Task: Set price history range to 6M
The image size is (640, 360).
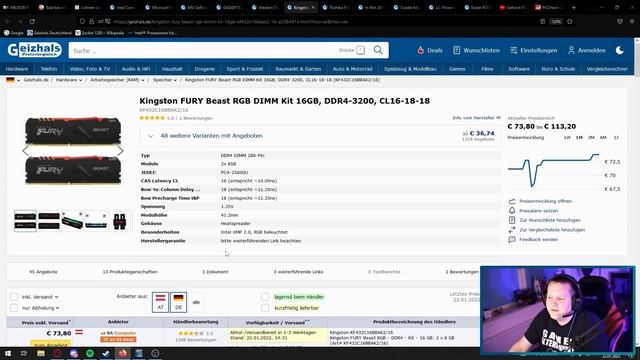Action: 603,138
